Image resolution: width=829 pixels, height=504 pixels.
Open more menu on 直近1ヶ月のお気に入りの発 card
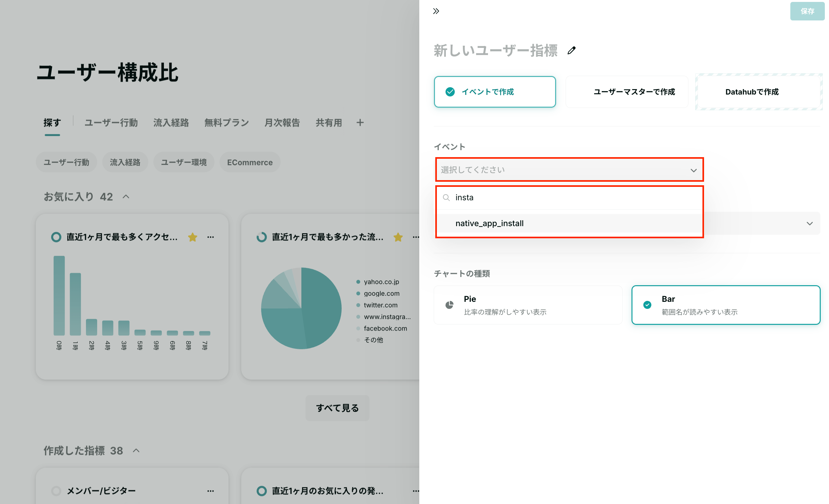416,491
